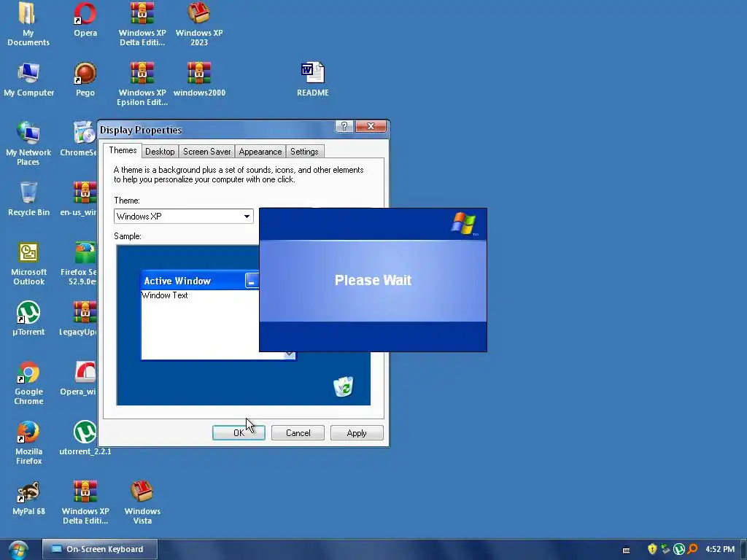Click the 4:52 PM clock
The height and width of the screenshot is (560, 747).
point(720,549)
